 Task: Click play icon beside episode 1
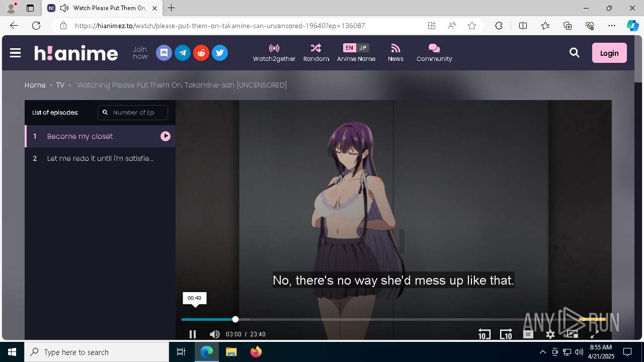click(x=166, y=136)
